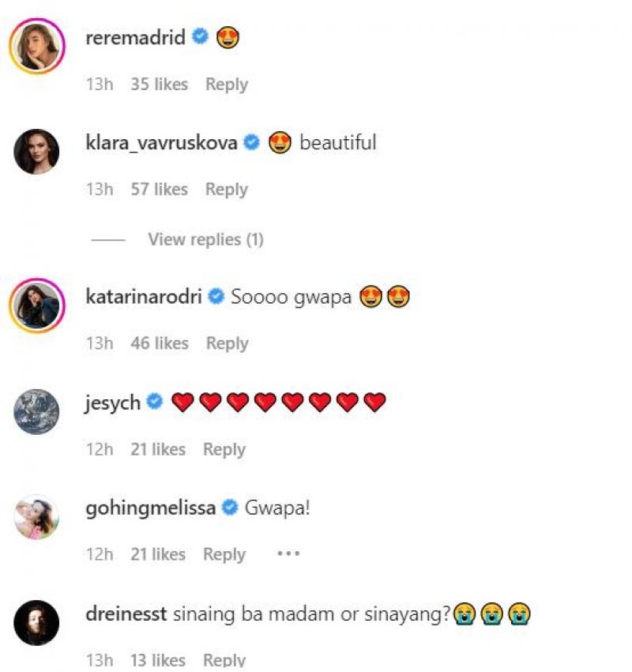This screenshot has height=672, width=632.
Task: View the 57 likes on klara_vavruskova's comment
Action: [159, 190]
